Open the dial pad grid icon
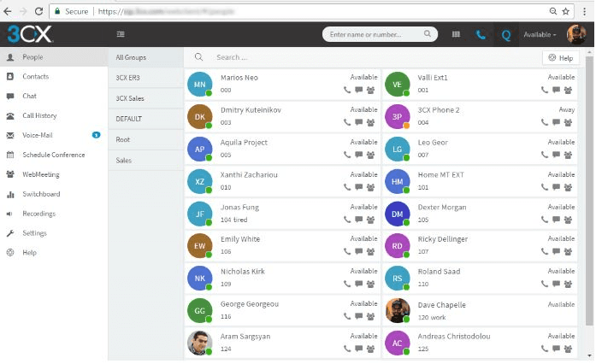The height and width of the screenshot is (364, 596). [x=456, y=34]
